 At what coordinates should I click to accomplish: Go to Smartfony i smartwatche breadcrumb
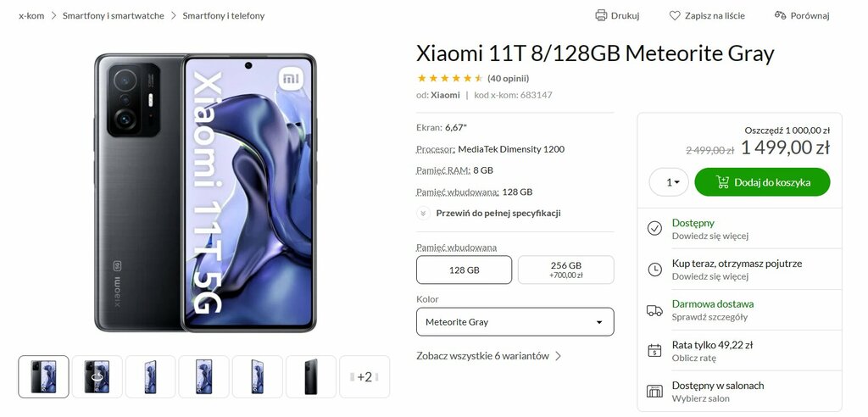click(114, 15)
